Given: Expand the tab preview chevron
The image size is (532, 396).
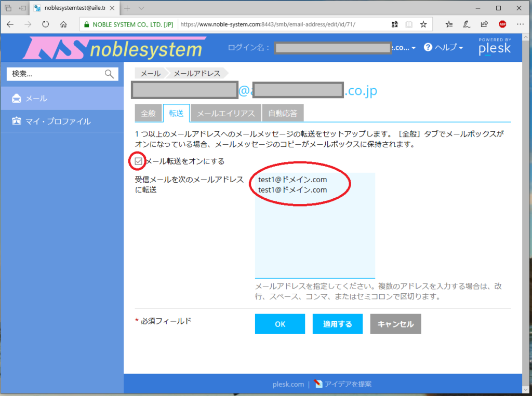Looking at the screenshot, I should [141, 8].
